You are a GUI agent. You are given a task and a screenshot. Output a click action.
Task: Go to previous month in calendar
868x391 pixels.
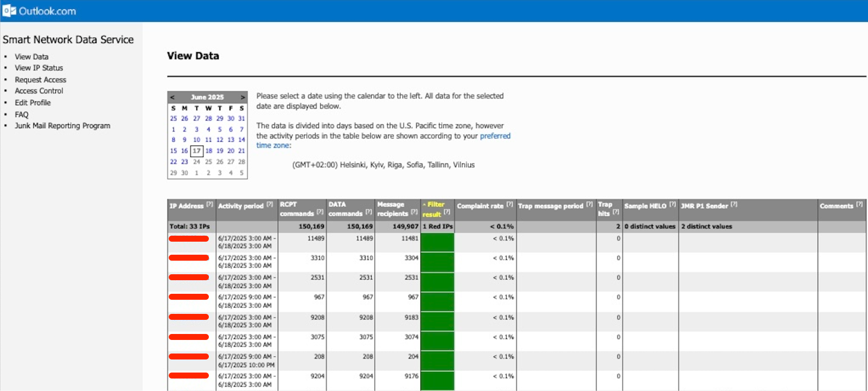point(173,97)
